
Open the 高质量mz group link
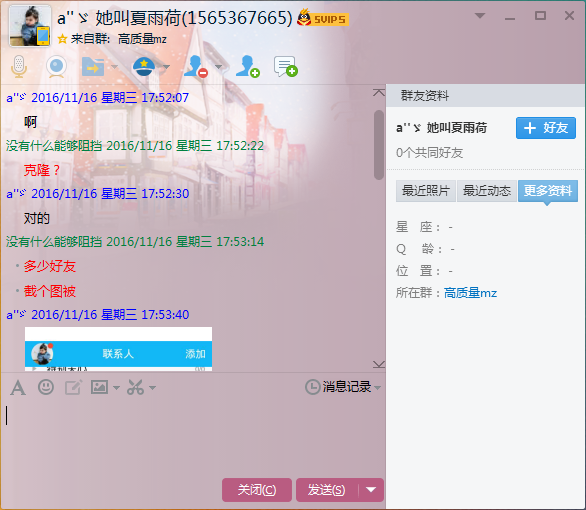point(470,293)
